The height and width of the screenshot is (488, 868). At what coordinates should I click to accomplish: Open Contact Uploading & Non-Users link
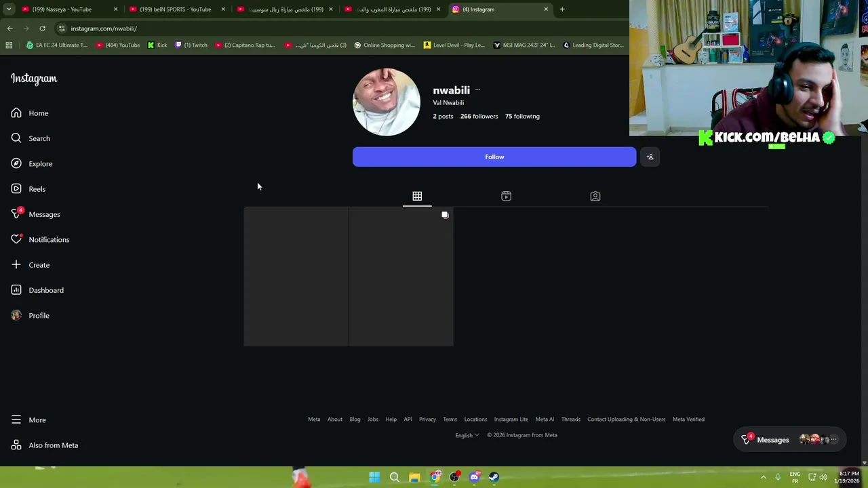click(x=626, y=419)
